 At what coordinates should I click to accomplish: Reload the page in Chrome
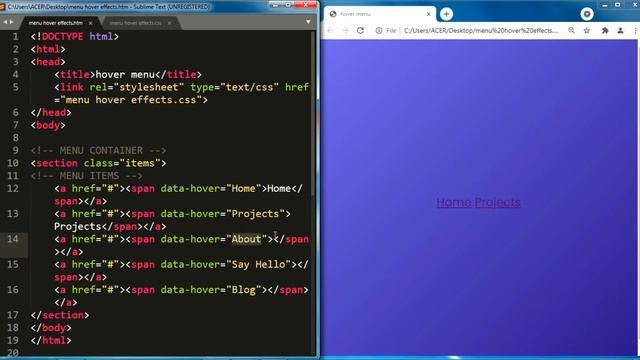[360, 31]
